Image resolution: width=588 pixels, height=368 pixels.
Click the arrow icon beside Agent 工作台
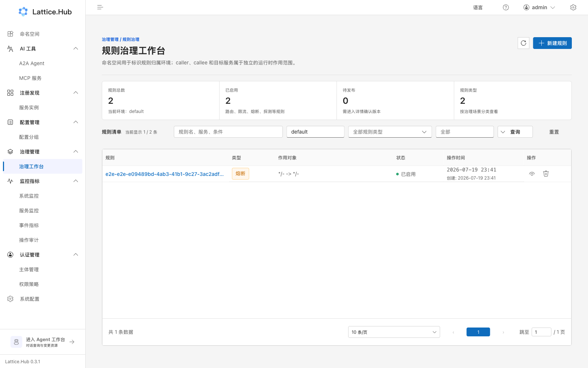click(x=72, y=342)
